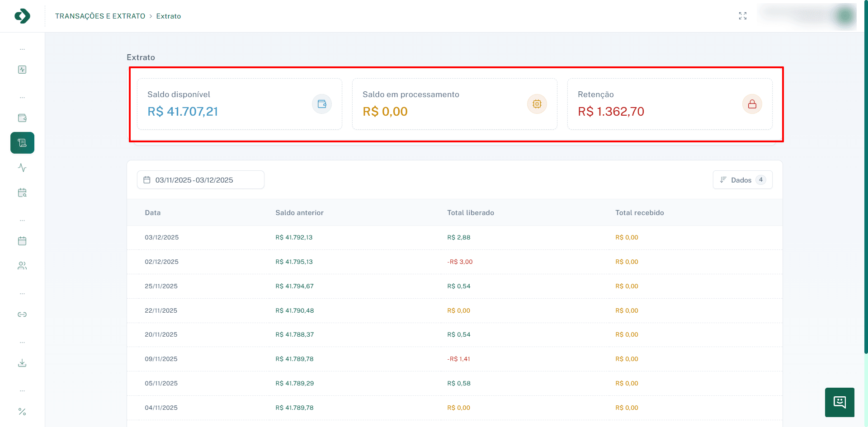This screenshot has width=868, height=427.
Task: Select the 25/11/2025 row in the table
Action: 316,286
